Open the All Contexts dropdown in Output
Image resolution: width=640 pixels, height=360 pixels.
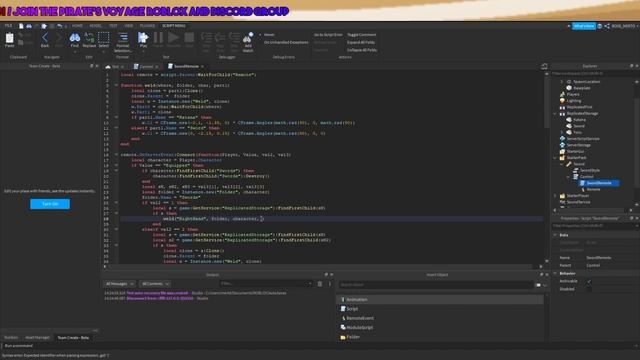(155, 284)
